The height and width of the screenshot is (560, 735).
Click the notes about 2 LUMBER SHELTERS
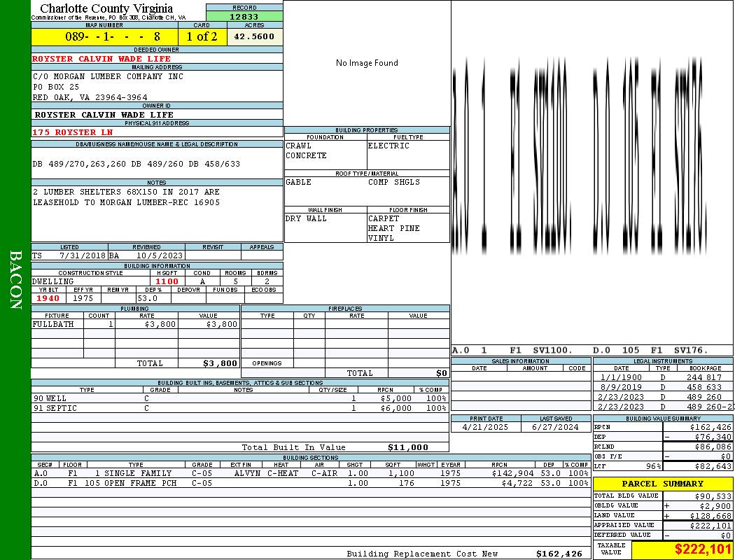point(126,197)
